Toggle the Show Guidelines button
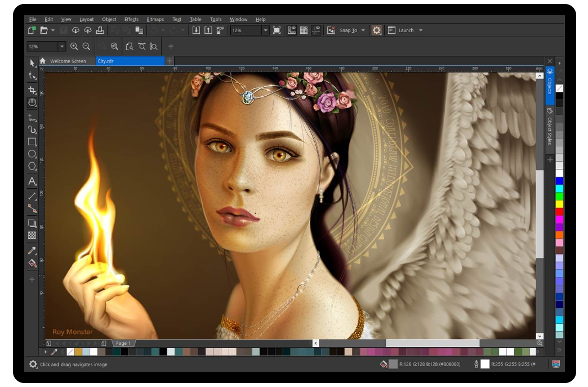The height and width of the screenshot is (387, 588). point(317,30)
